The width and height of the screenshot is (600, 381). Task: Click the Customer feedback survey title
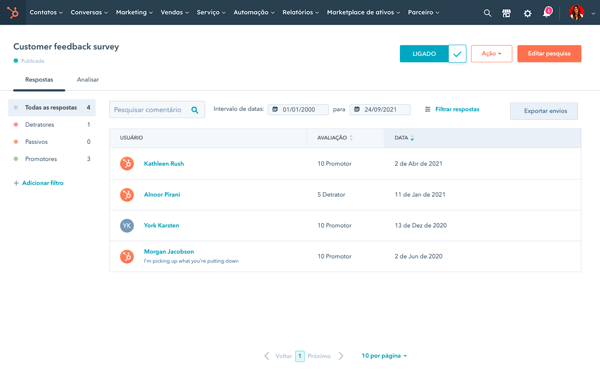pyautogui.click(x=66, y=47)
